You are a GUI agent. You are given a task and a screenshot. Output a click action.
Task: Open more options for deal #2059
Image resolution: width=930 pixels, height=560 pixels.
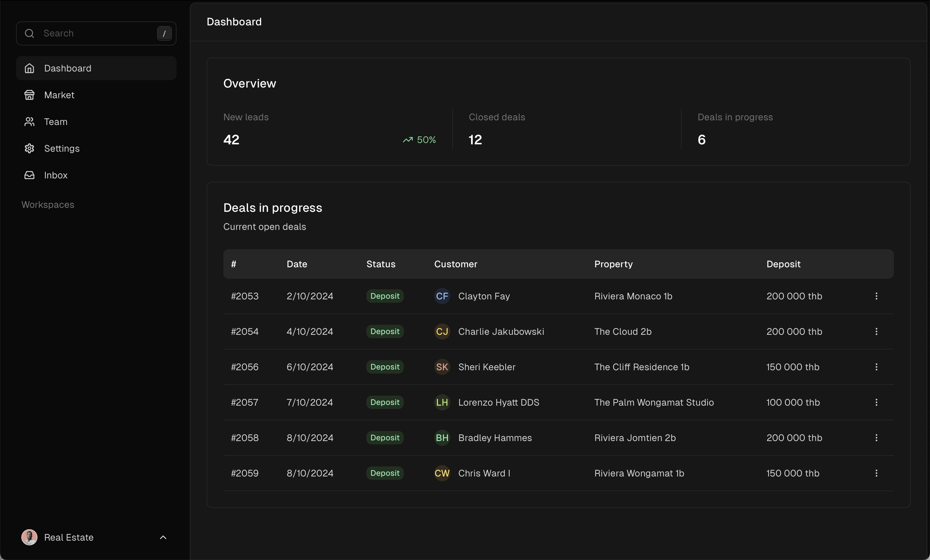click(x=876, y=473)
